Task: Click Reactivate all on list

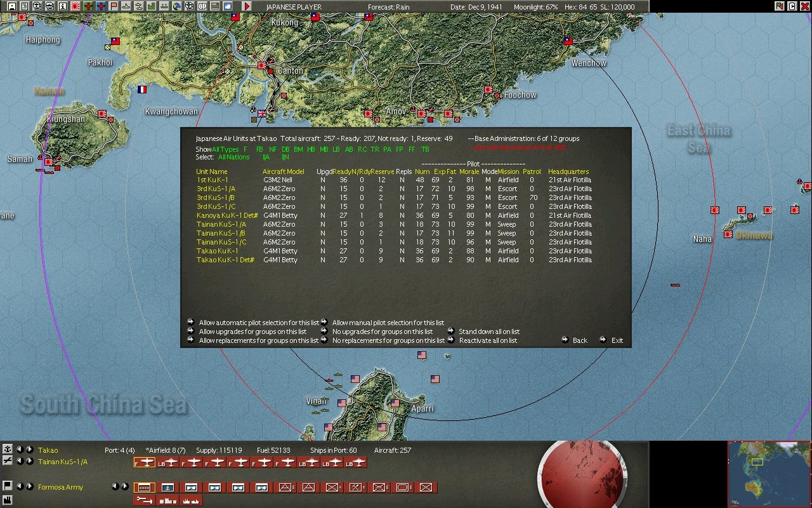Action: [x=488, y=340]
